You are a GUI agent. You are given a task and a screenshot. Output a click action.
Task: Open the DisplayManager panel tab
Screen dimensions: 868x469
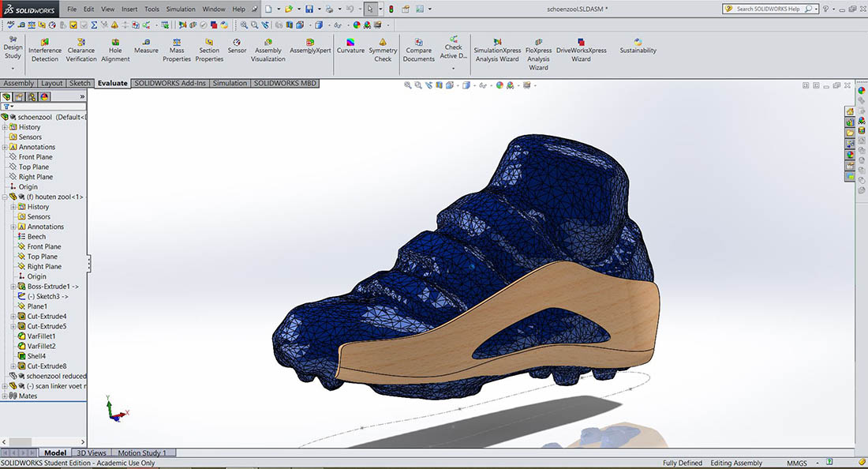45,96
